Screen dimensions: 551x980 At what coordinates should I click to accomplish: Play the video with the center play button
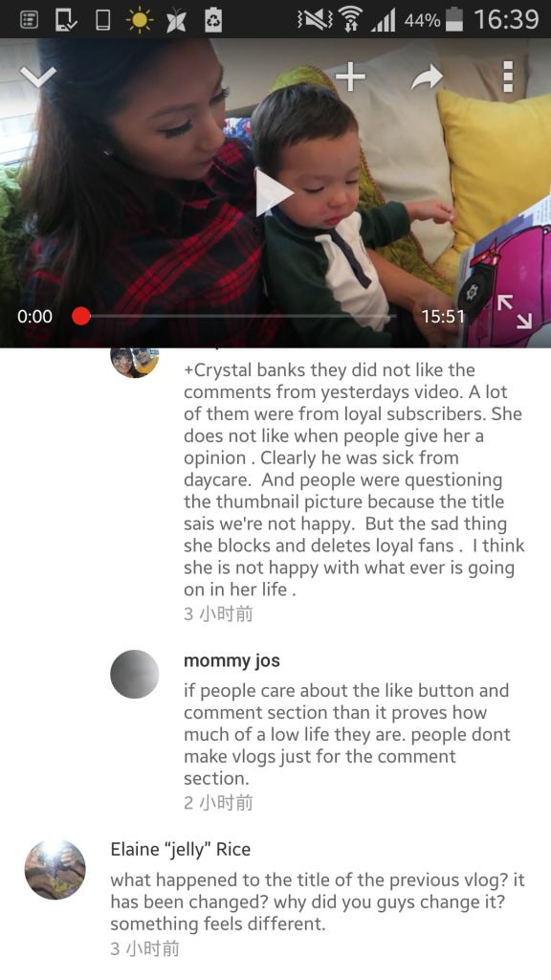[275, 192]
